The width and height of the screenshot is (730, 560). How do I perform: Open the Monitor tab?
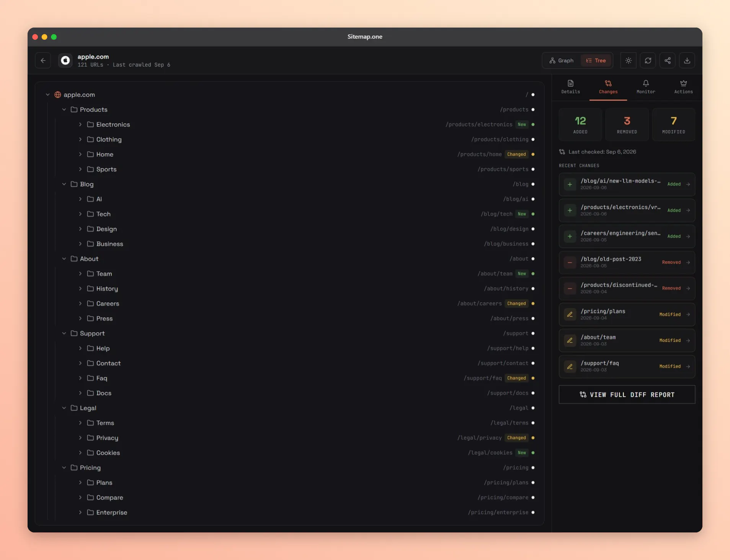(645, 87)
